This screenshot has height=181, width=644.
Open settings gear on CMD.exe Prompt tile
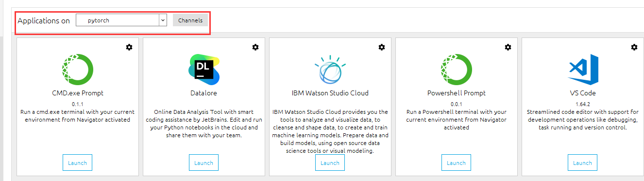(129, 47)
